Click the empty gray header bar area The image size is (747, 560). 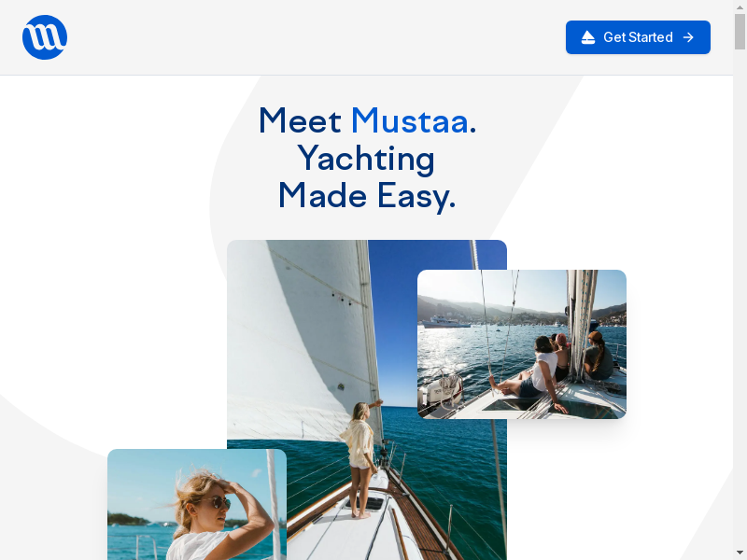coord(315,37)
